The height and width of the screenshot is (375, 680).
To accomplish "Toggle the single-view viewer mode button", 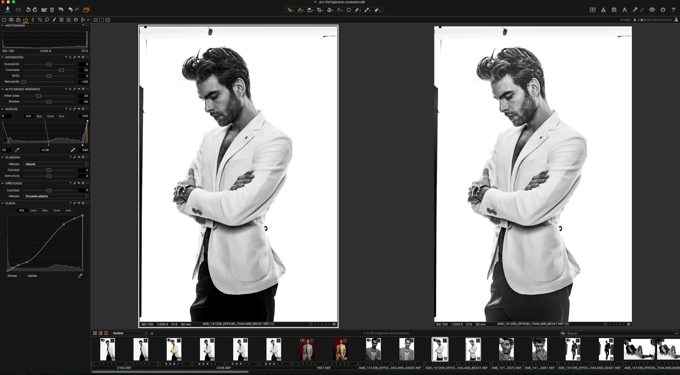I will (101, 20).
